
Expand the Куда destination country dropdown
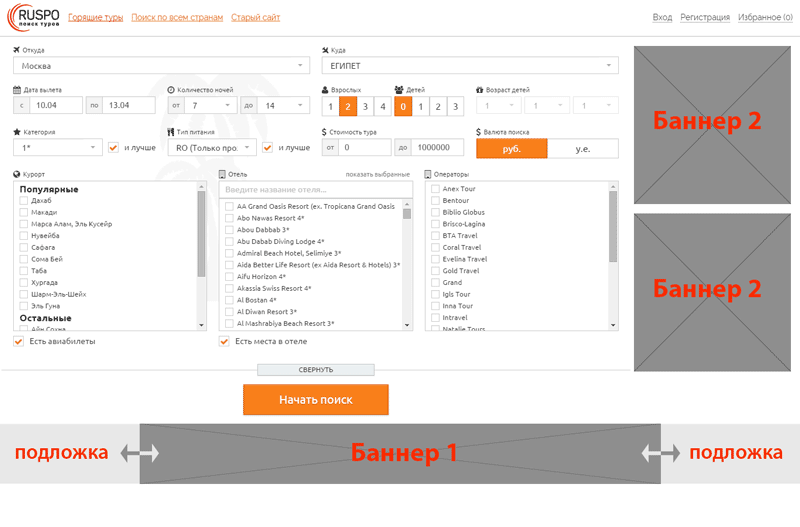coord(469,66)
